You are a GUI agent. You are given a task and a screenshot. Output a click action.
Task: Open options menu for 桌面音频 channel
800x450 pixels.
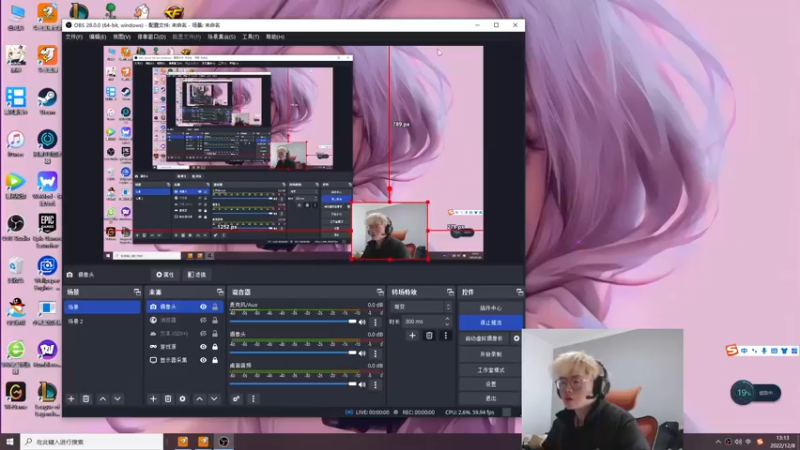click(x=376, y=385)
